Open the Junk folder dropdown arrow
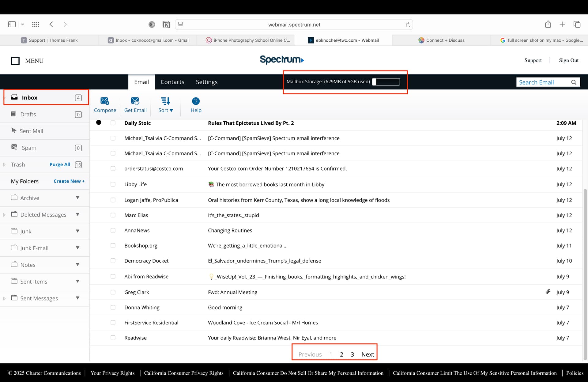This screenshot has height=382, width=588. (x=78, y=231)
